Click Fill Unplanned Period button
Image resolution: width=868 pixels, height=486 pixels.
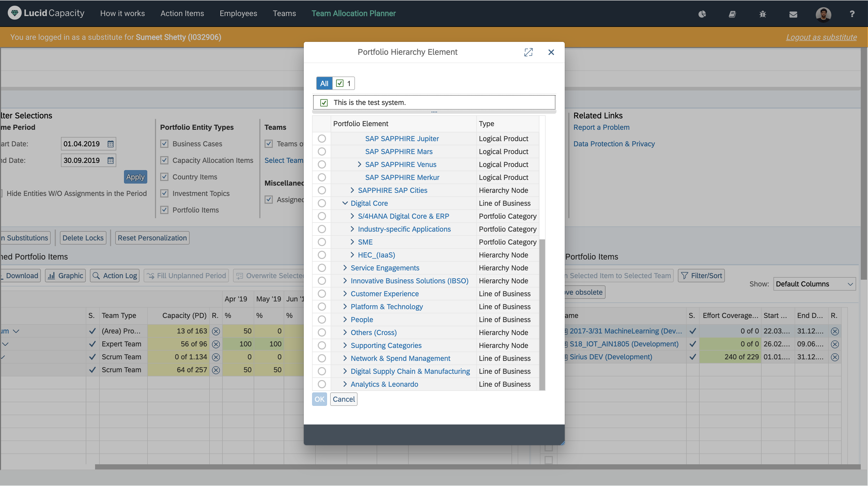click(186, 276)
